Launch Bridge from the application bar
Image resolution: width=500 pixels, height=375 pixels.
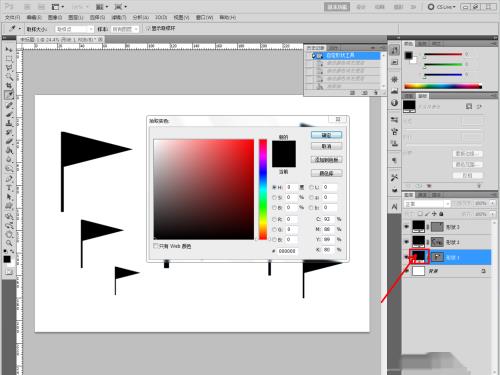pyautogui.click(x=27, y=7)
